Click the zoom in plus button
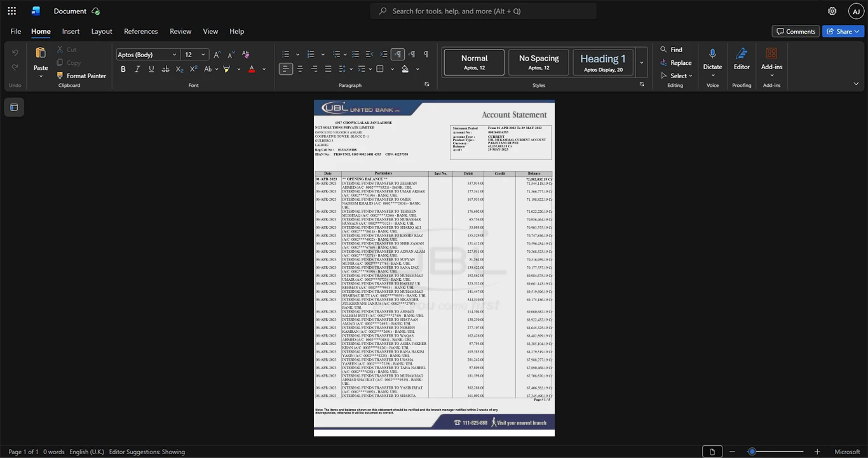Screen dimensions: 868x458 point(817,452)
